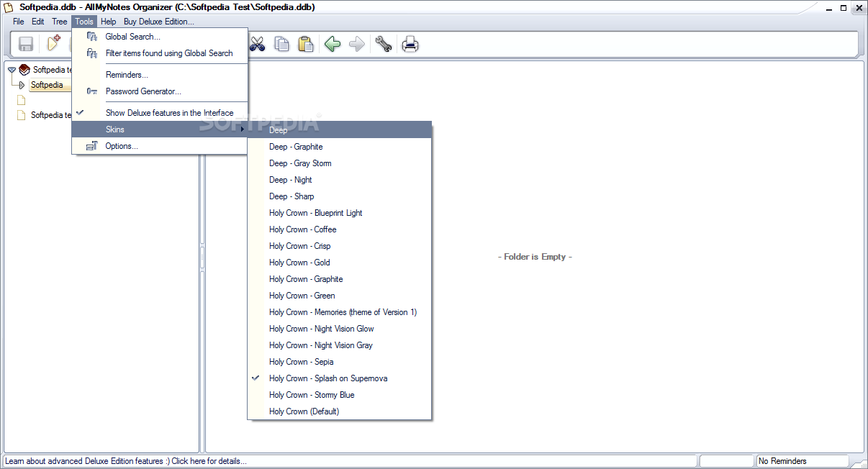Open the Buy Deluxe Edition menu
This screenshot has height=469, width=868.
[158, 22]
